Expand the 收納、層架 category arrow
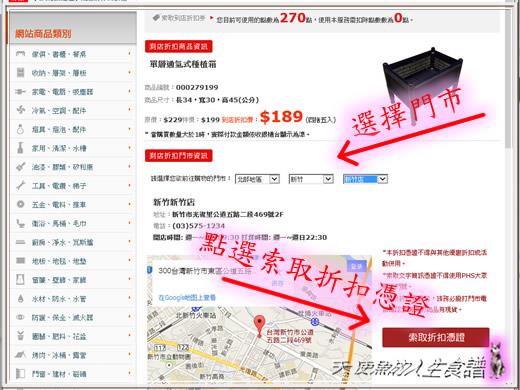The image size is (520, 390). point(129,72)
